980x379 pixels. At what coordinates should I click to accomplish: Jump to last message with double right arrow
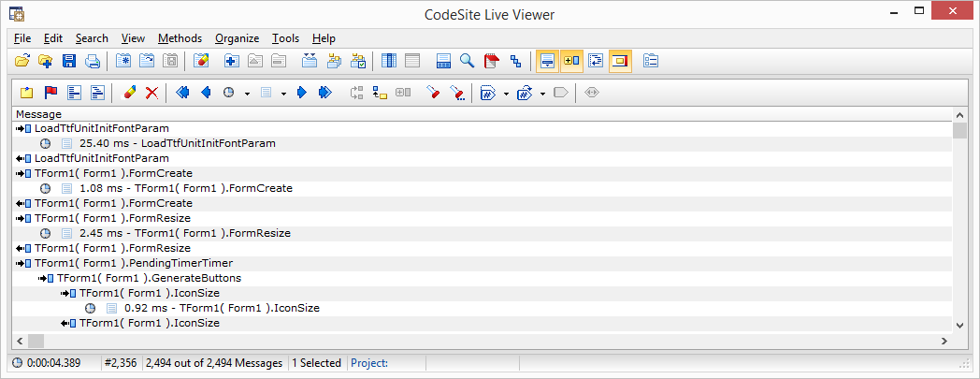[x=325, y=93]
